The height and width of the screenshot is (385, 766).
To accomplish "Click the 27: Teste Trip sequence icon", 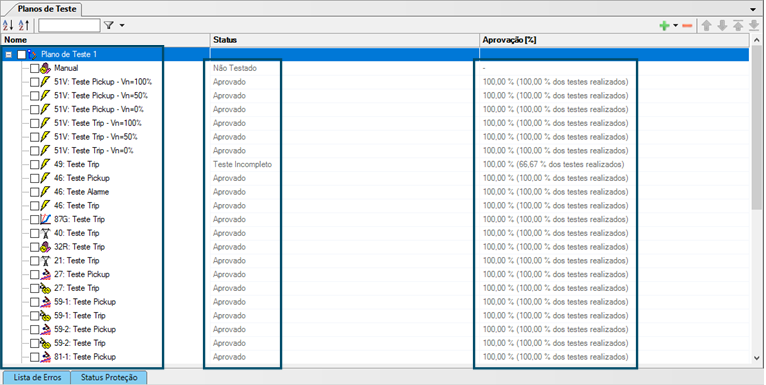I will [45, 288].
